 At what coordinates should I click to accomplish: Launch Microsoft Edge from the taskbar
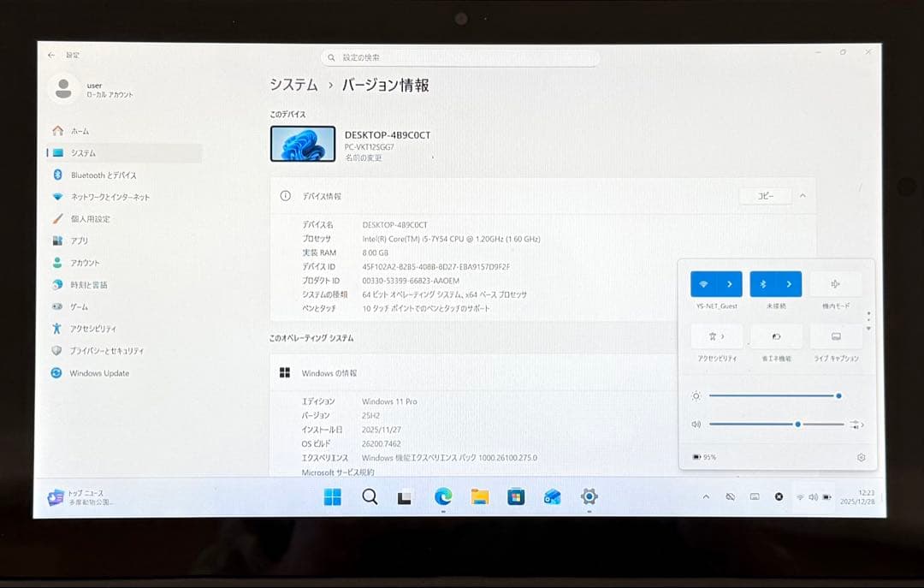442,496
